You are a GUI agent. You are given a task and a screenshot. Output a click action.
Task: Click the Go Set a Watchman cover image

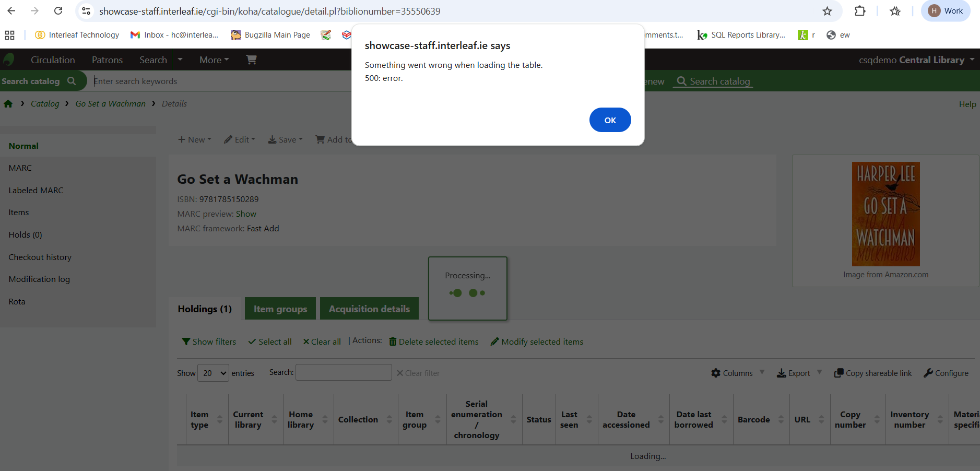[x=885, y=214]
